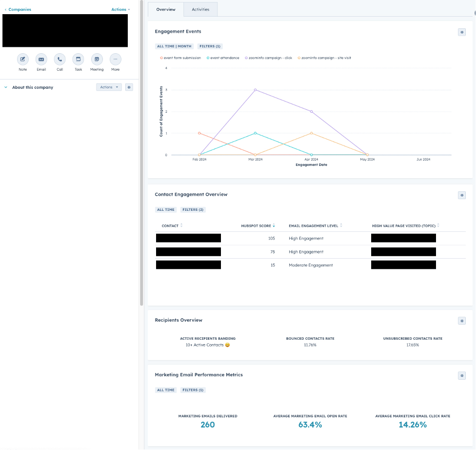Viewport: 476px width, 450px height.
Task: Click High Engagement in the 105 score row
Action: [x=306, y=239]
